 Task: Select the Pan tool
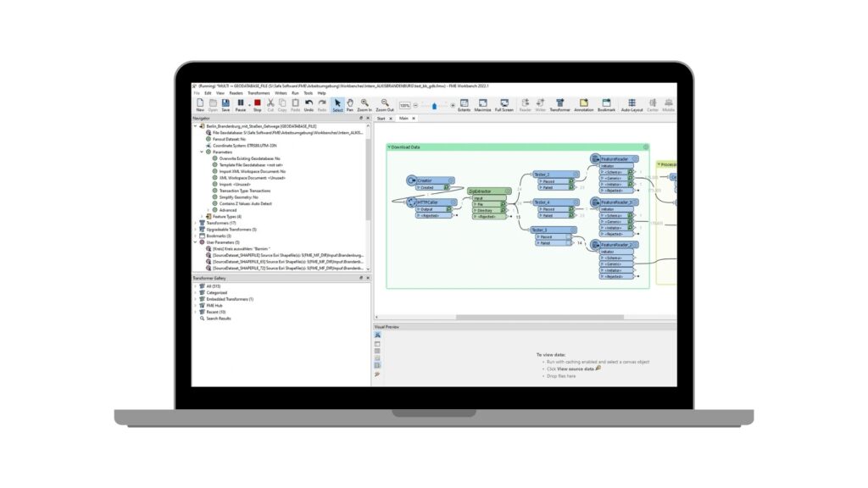[350, 104]
